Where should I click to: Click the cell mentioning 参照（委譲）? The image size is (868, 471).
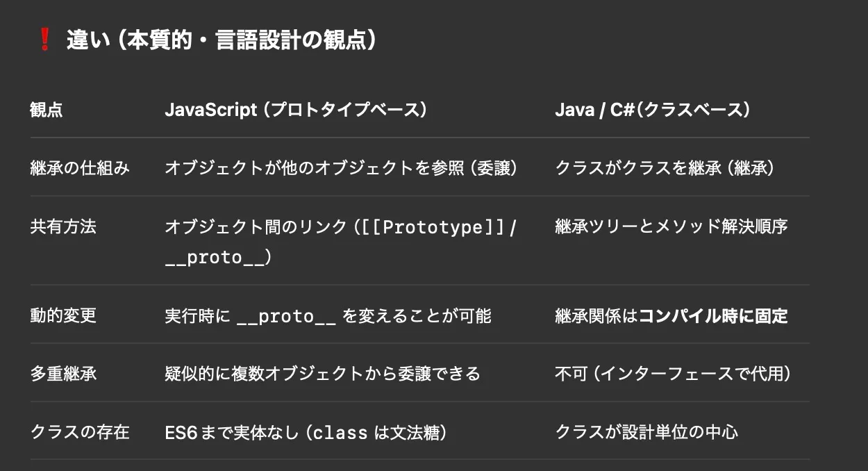pos(341,168)
